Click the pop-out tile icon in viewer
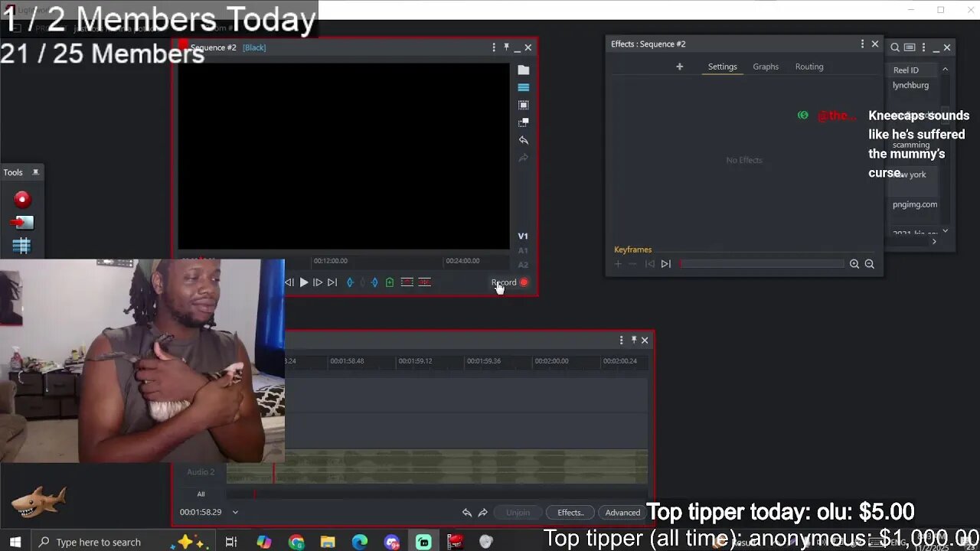Screen dimensions: 980x551 524,122
